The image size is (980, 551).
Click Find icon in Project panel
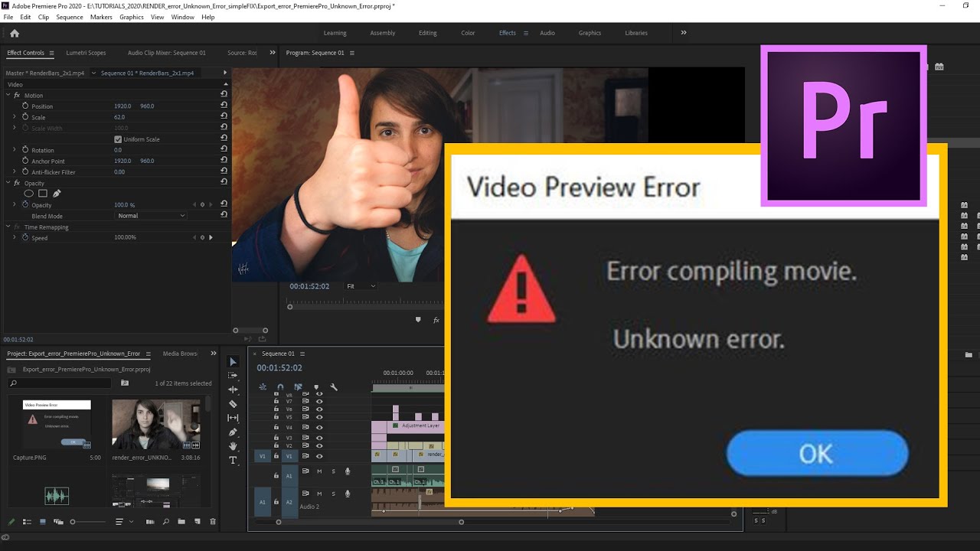[x=165, y=522]
